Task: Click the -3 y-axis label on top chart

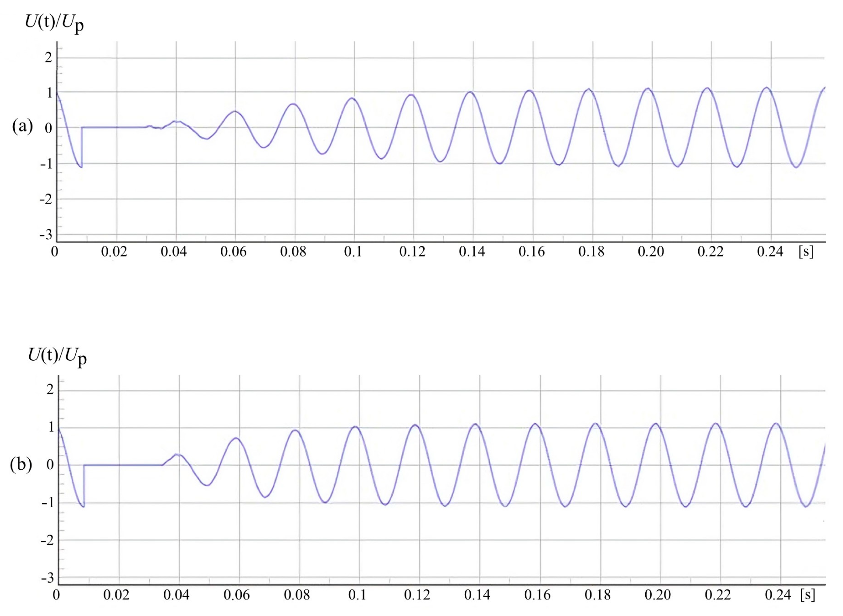Action: [46, 235]
